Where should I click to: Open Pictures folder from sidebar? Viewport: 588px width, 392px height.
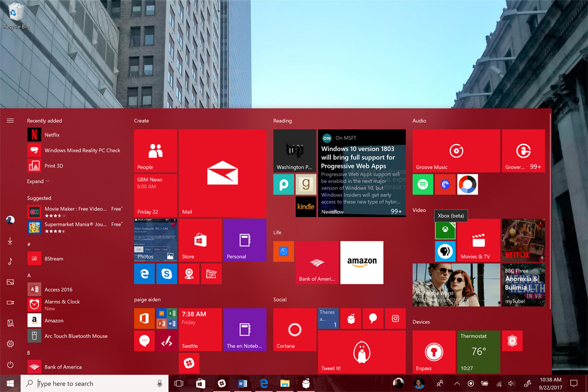click(x=10, y=282)
